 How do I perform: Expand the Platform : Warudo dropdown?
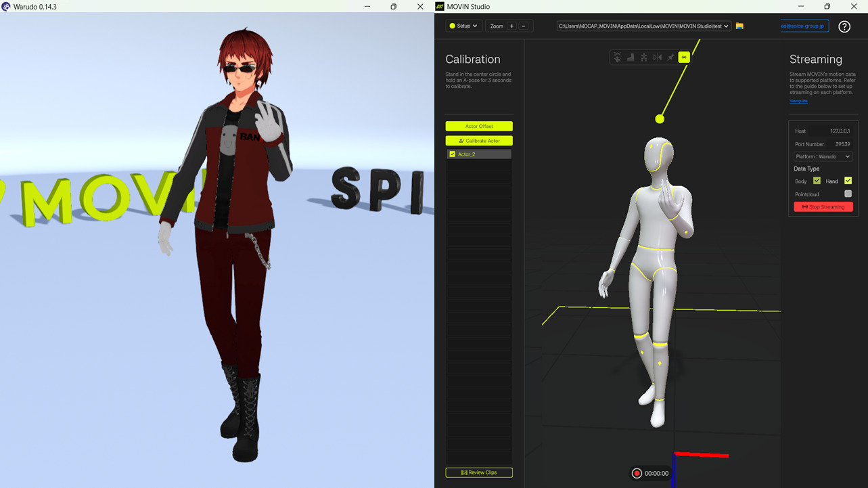pyautogui.click(x=823, y=156)
